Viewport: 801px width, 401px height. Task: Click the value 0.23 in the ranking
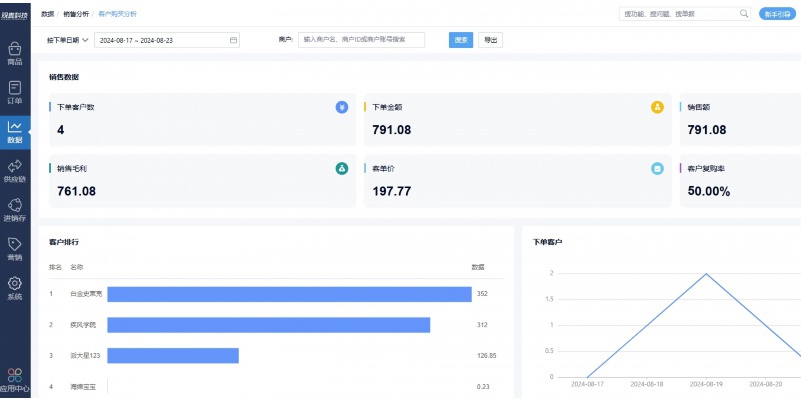[483, 387]
